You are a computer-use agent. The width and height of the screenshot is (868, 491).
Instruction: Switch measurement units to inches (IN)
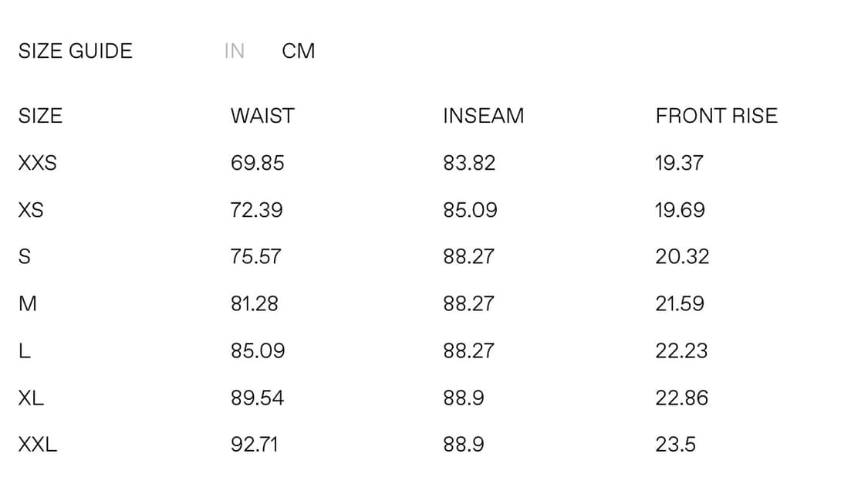click(x=234, y=51)
